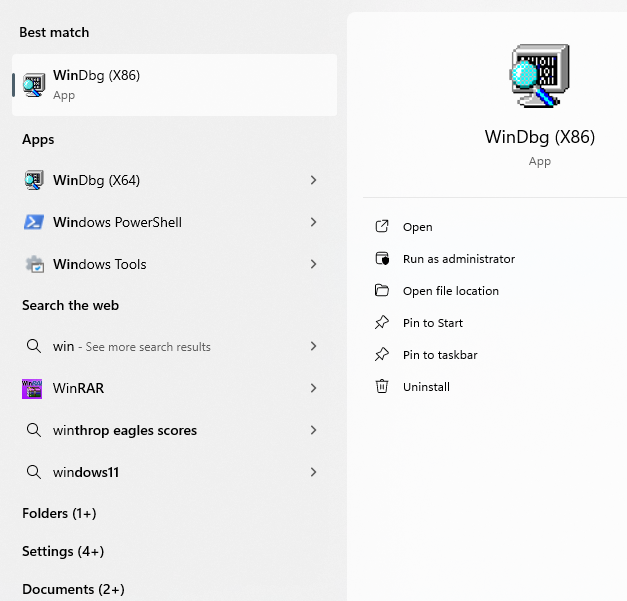Click the magnifier icon beside windows11
The height and width of the screenshot is (601, 627).
tap(34, 472)
